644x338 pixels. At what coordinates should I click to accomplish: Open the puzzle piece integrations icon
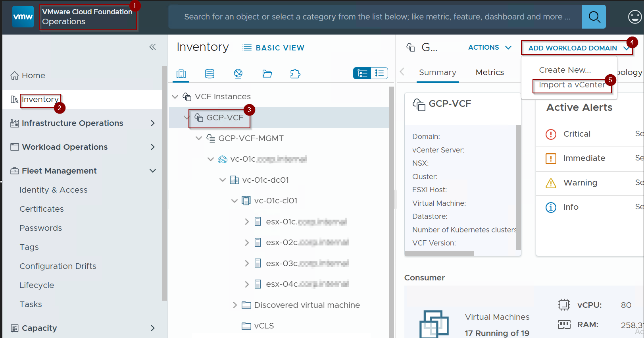tap(295, 73)
